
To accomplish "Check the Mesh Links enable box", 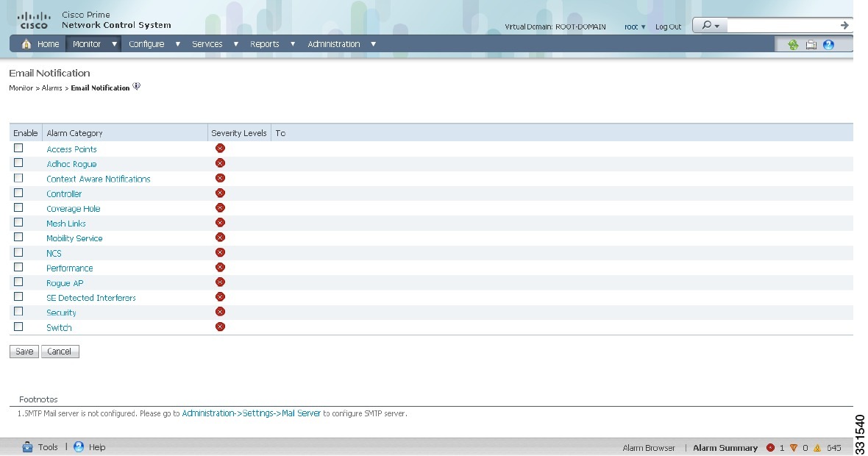I will (x=18, y=222).
